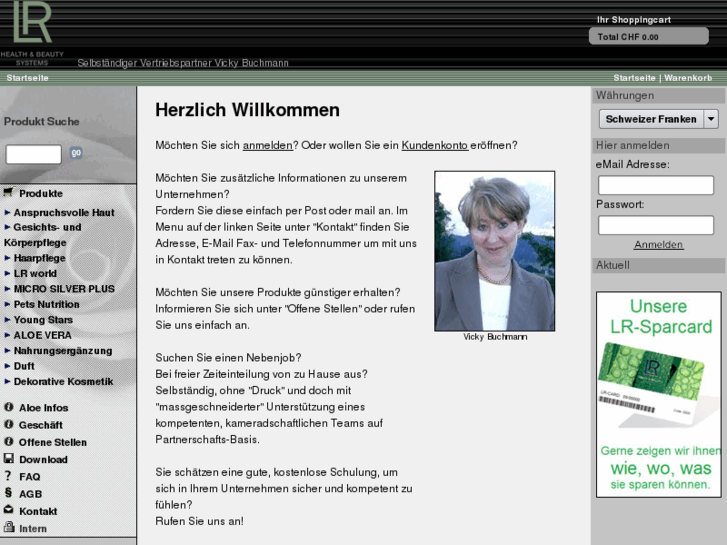Click the cart icon beside Produkte
The width and height of the screenshot is (727, 545).
click(x=8, y=192)
